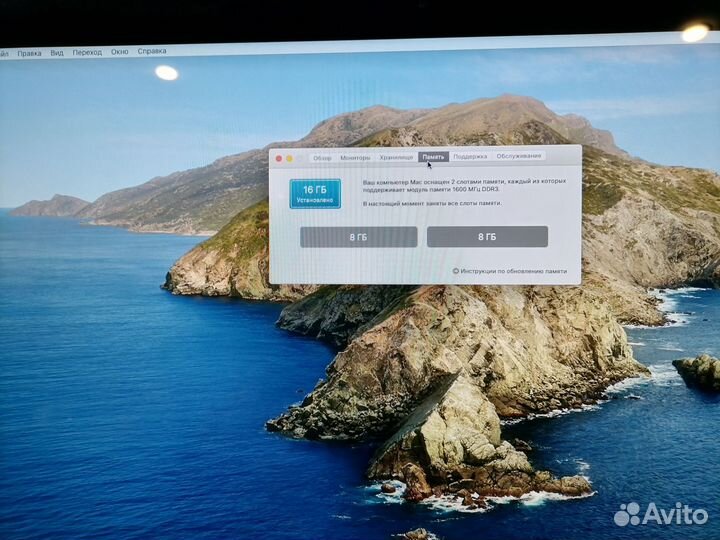This screenshot has height=540, width=720.
Task: Switch to the Мониторы tab
Action: click(355, 158)
